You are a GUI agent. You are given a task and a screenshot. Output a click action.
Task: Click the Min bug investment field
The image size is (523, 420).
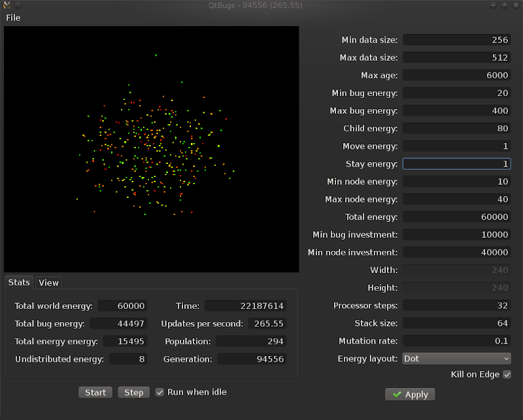pos(456,234)
